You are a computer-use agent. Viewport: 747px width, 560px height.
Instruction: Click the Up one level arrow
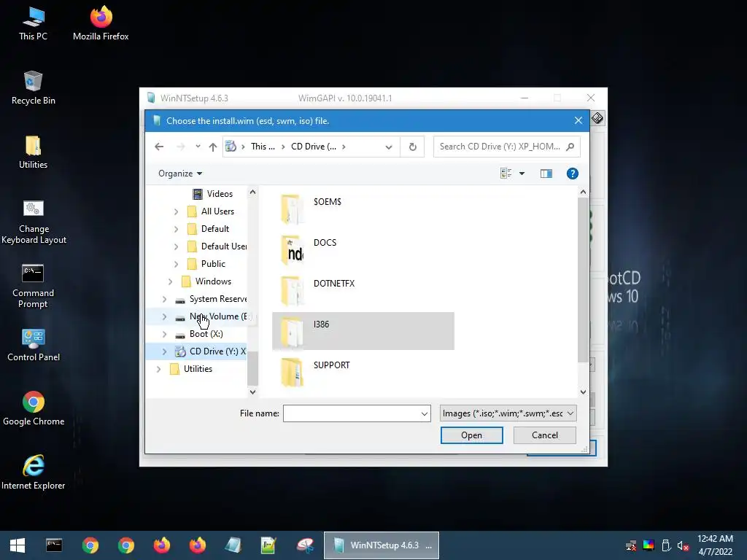212,147
